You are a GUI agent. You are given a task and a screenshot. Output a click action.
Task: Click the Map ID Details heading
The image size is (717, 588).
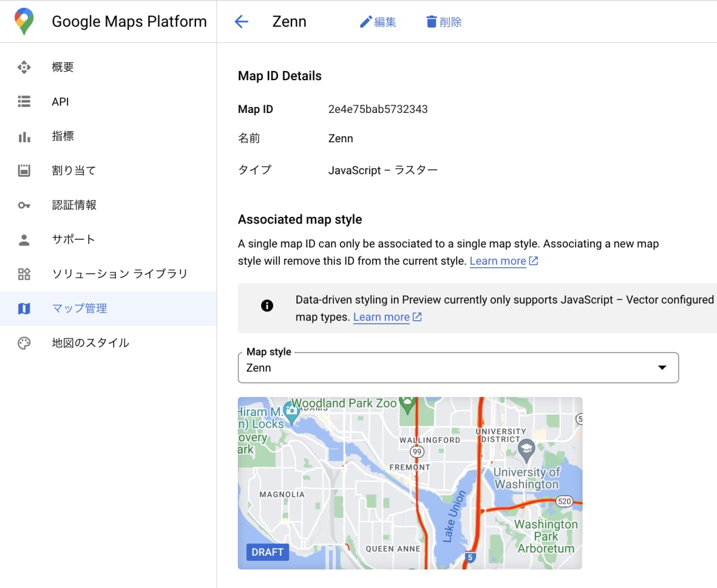coord(280,76)
